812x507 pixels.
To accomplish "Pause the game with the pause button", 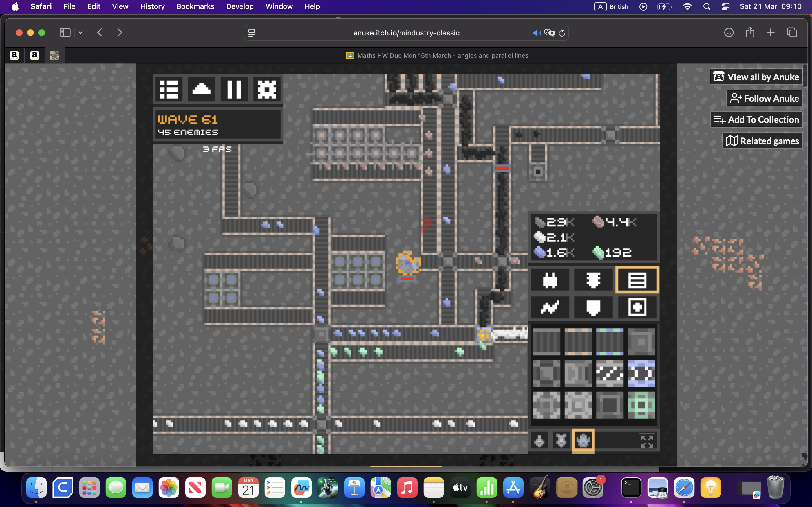I will (234, 89).
